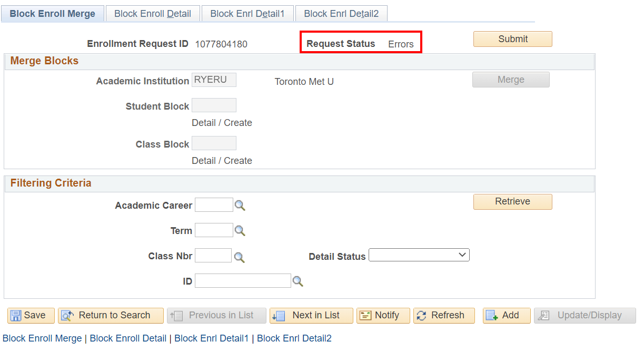The width and height of the screenshot is (644, 351).
Task: Click the ID search magnifier icon
Action: [298, 281]
